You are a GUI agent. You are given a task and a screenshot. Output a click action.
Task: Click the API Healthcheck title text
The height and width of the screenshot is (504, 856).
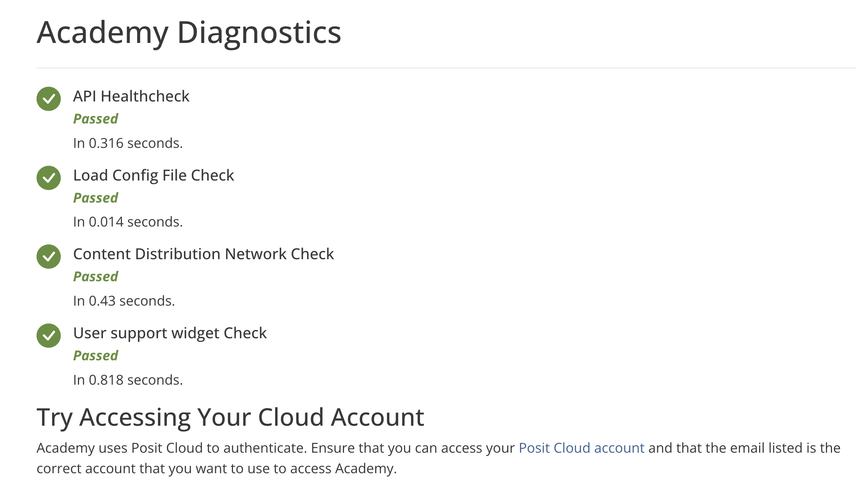131,96
